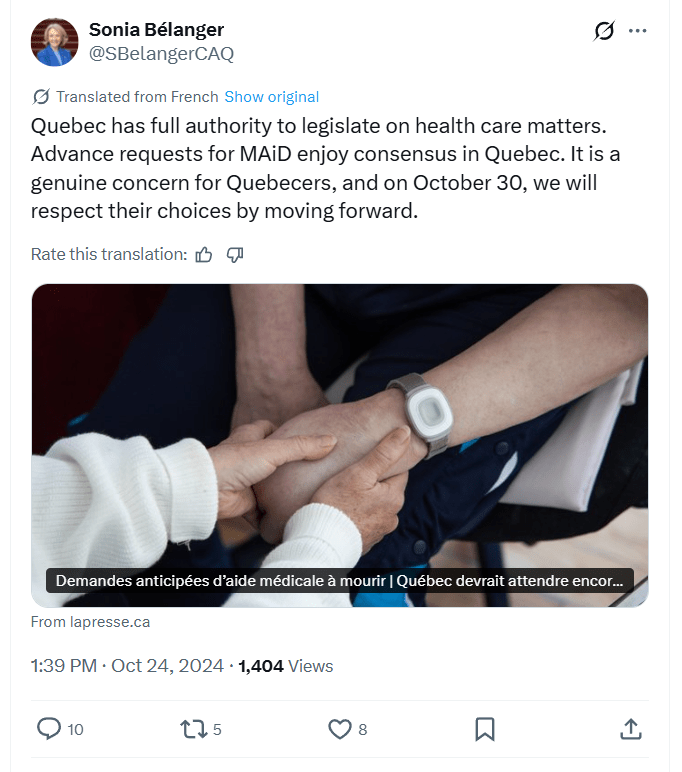Like the post with the heart icon
682x772 pixels.
click(339, 729)
